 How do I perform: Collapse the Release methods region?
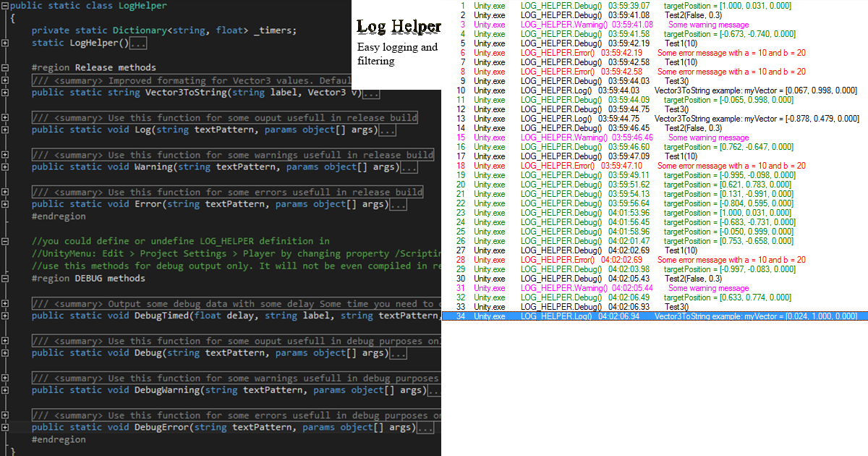5,67
